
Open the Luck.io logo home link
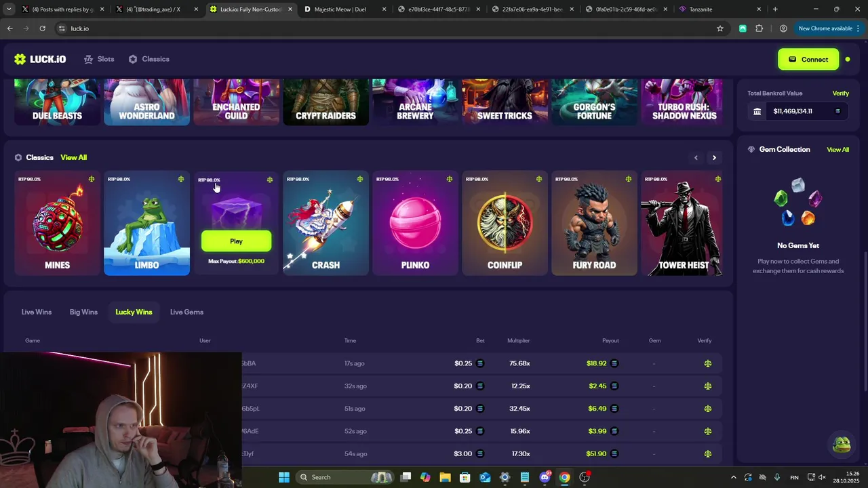pyautogui.click(x=40, y=59)
